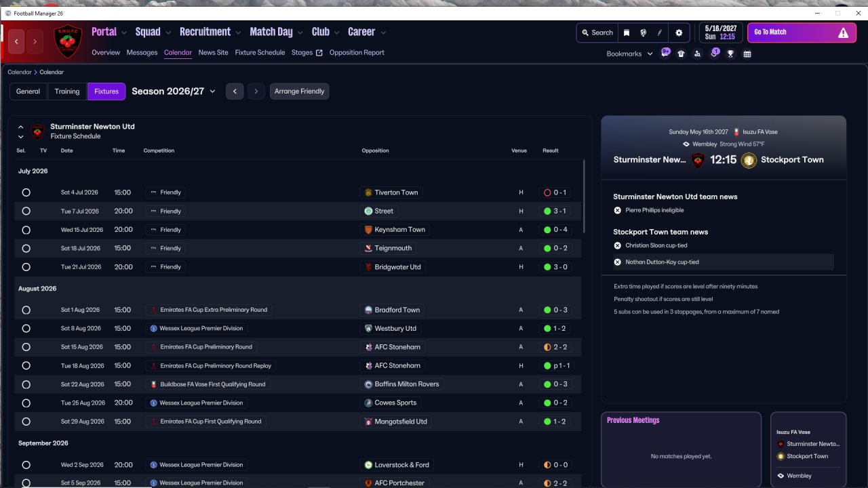Viewport: 868px width, 488px height.
Task: Switch to the Training calendar tab
Action: coord(67,91)
